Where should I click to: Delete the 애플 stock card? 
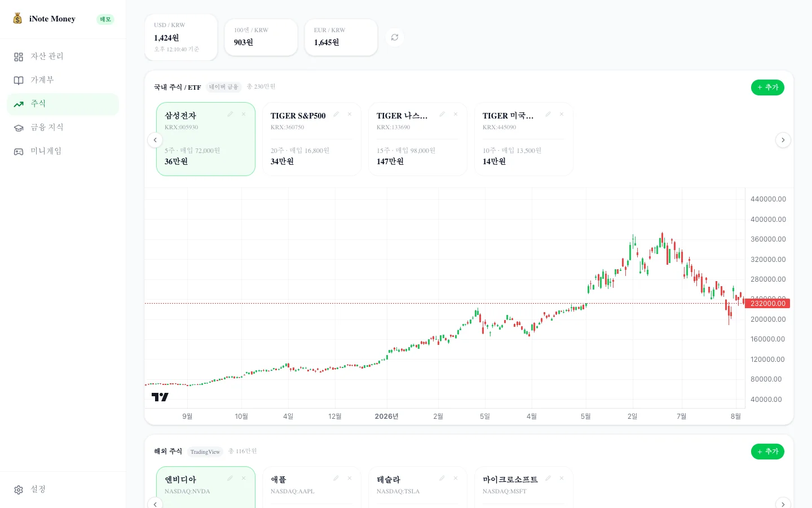point(350,478)
